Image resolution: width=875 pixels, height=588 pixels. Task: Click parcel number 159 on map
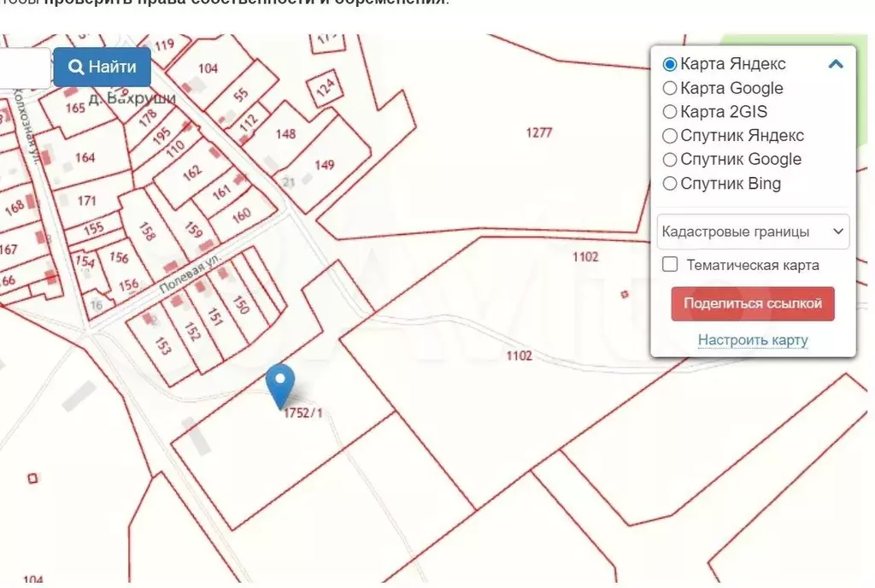pos(193,229)
